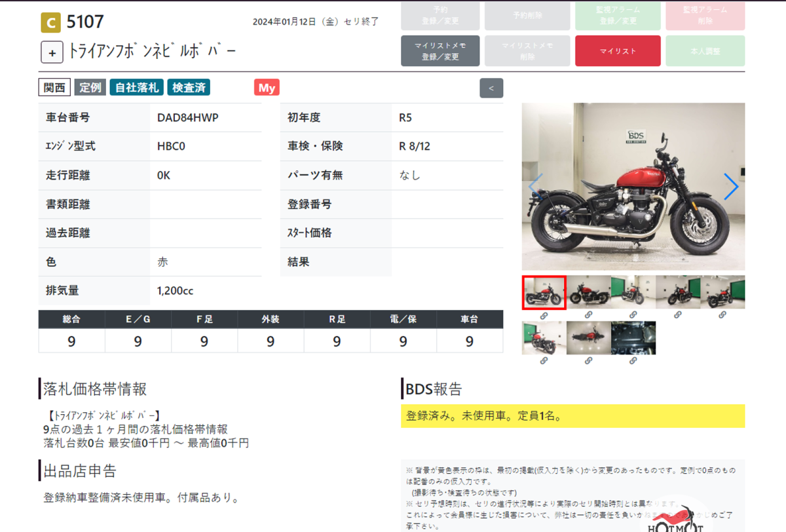
Task: Click the seller note 登録納車整備済未使用車。付属品あり。
Action: [141, 498]
